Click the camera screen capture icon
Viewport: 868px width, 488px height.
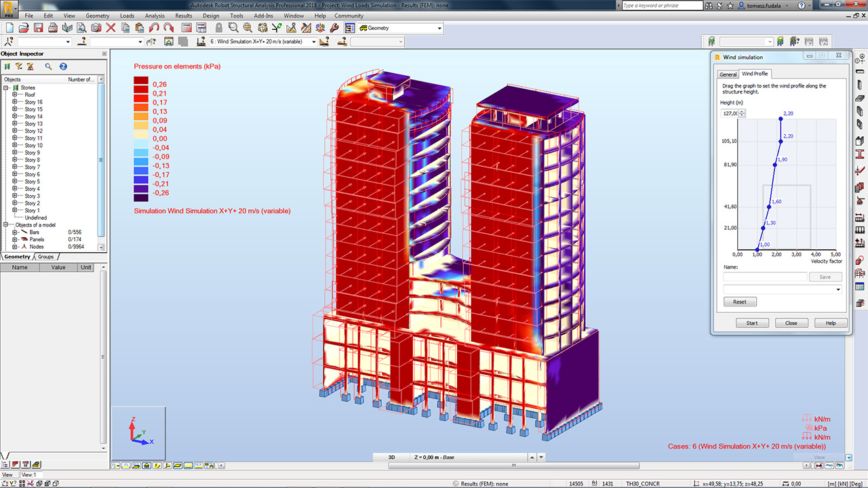pos(96,28)
